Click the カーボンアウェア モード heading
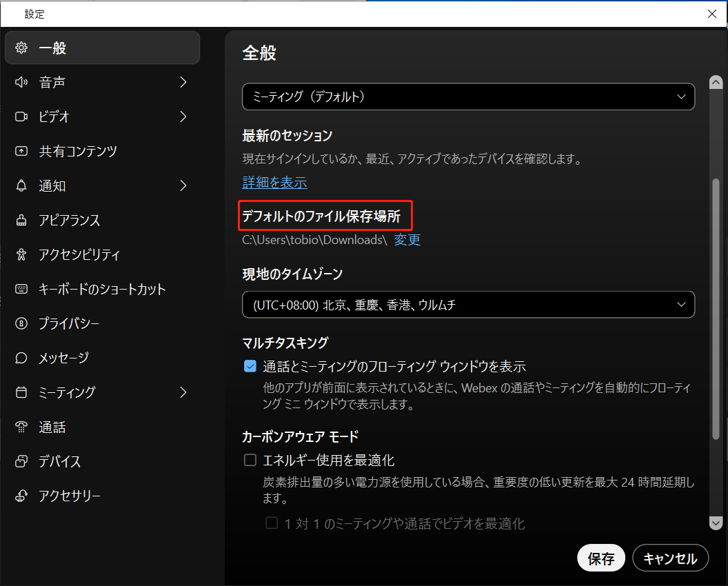 click(x=301, y=436)
